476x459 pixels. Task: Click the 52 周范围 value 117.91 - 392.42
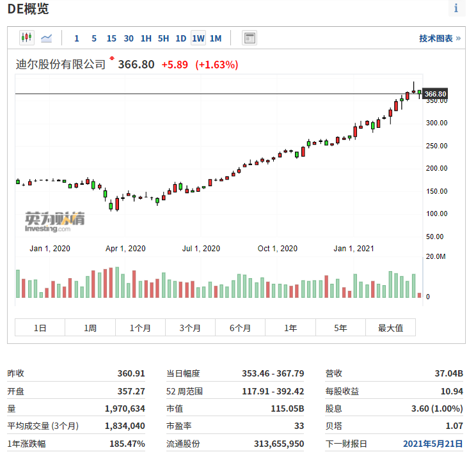273,391
